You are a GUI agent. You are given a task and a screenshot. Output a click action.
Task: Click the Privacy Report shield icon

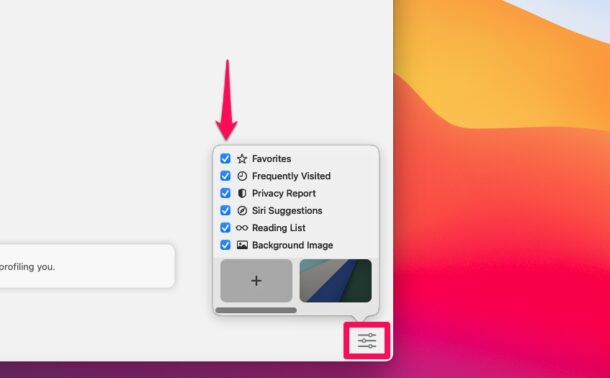(x=242, y=193)
